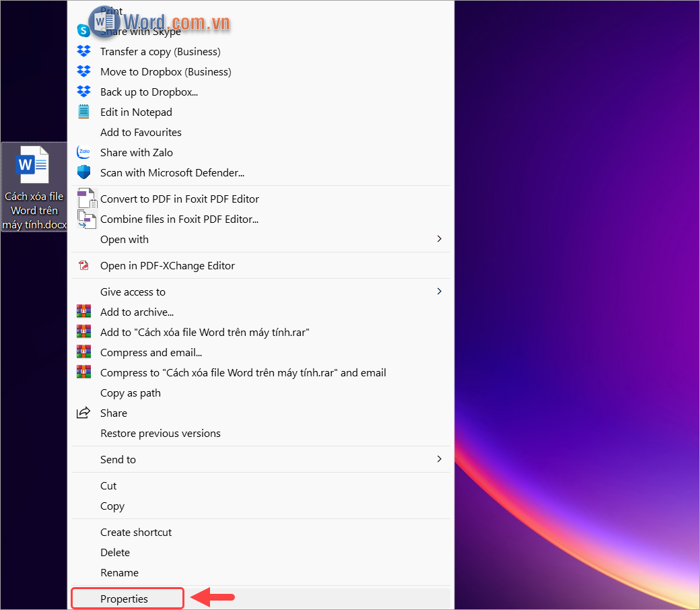700x610 pixels.
Task: Select Open in PDF-XChange Editor
Action: click(x=260, y=266)
